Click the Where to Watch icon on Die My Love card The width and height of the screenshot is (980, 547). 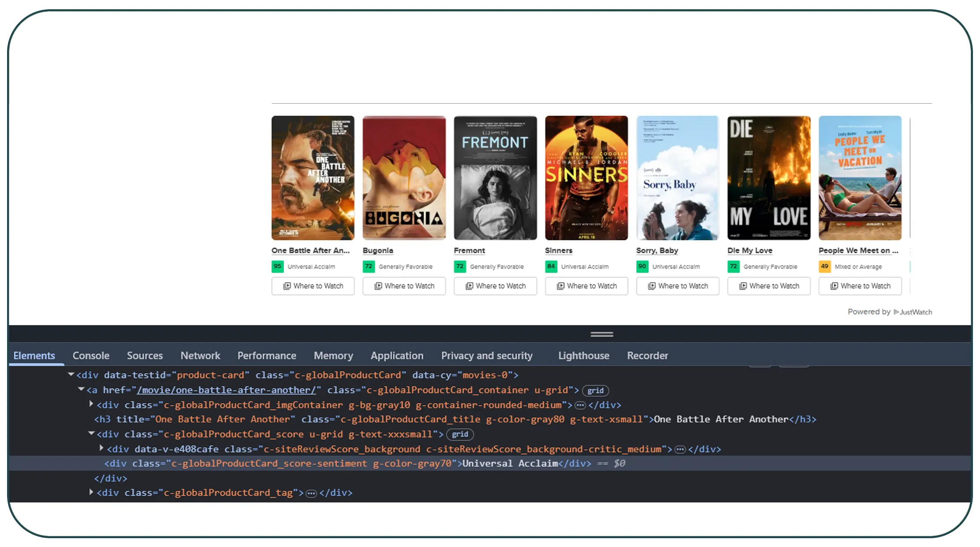tap(742, 286)
